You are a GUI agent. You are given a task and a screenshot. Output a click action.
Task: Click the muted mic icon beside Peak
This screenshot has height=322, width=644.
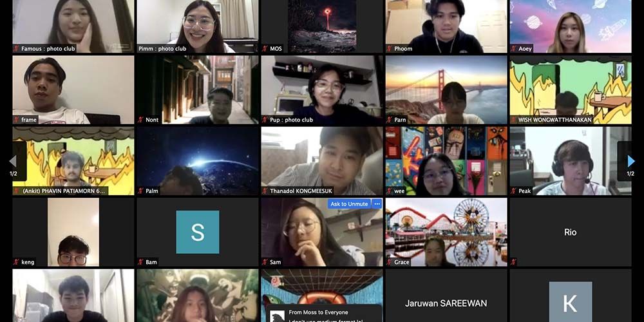[x=514, y=191]
